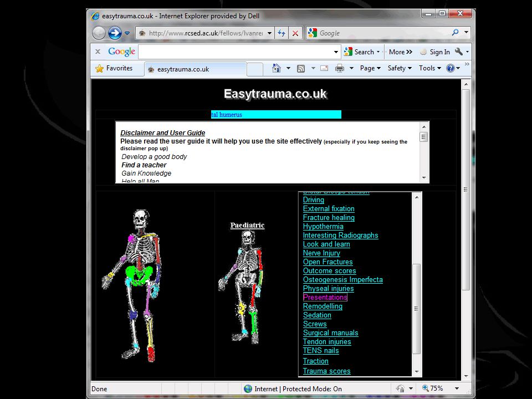Screen dimensions: 532x399
Task: Click the Read Mail envelope icon
Action: [324, 68]
